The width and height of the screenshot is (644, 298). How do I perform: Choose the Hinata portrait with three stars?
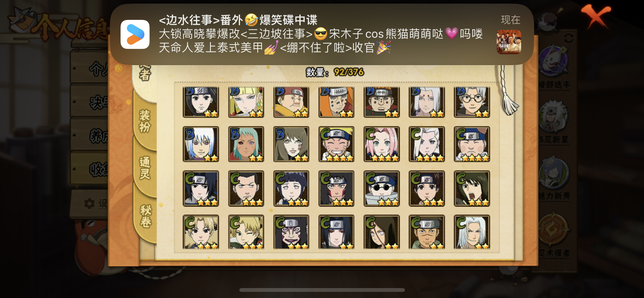(x=291, y=188)
